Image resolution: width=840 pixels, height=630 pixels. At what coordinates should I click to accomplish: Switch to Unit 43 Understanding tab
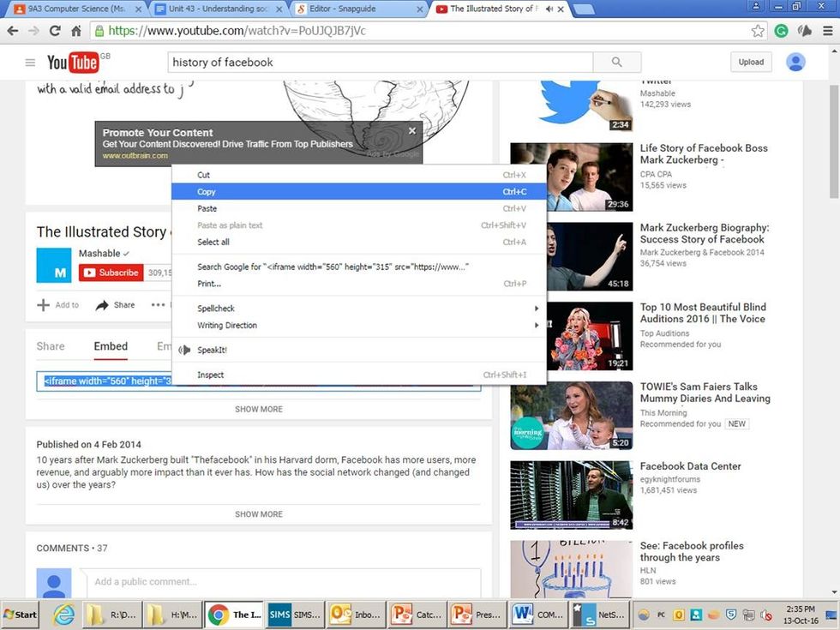219,9
